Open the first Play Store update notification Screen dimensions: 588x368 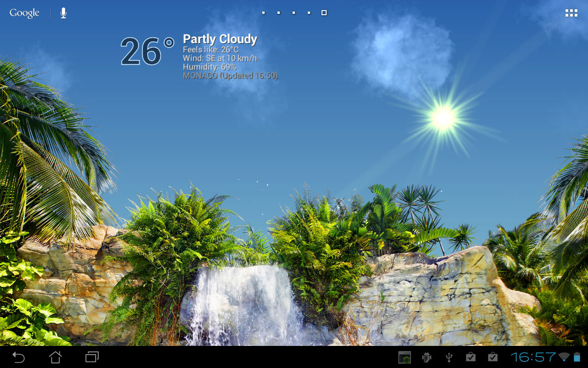pos(470,357)
